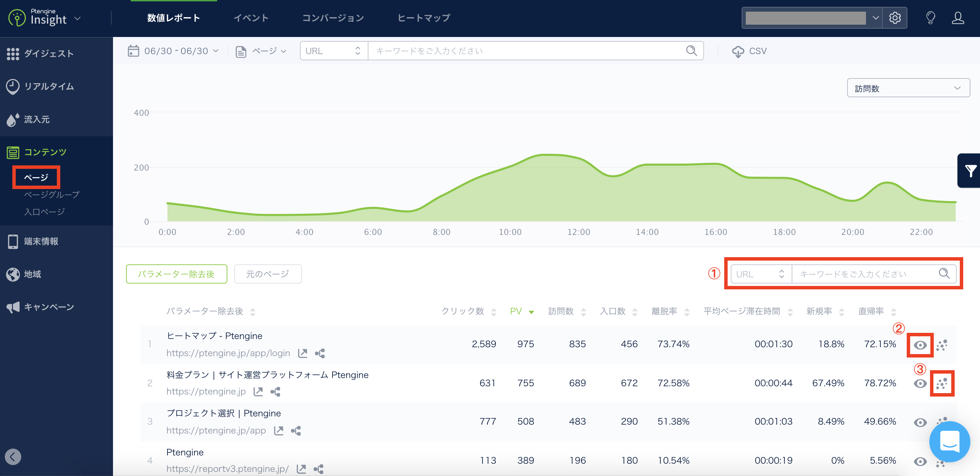Collapse the sidebar with back arrow
The image size is (980, 476).
[x=13, y=456]
